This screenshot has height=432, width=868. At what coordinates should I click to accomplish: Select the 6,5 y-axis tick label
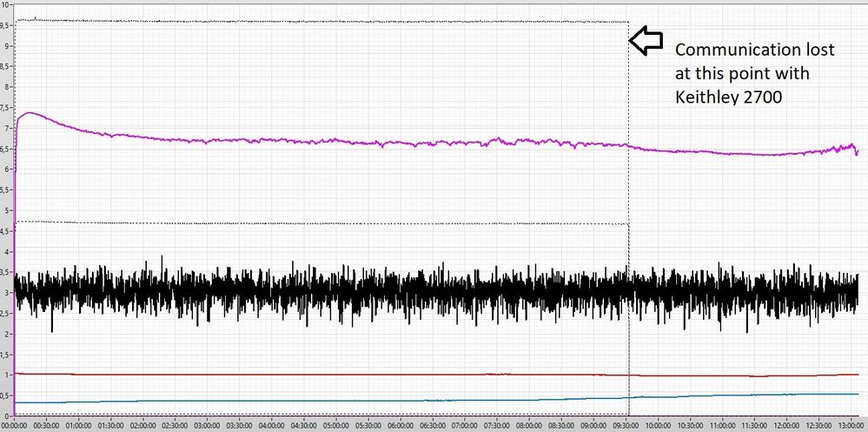(x=3, y=149)
